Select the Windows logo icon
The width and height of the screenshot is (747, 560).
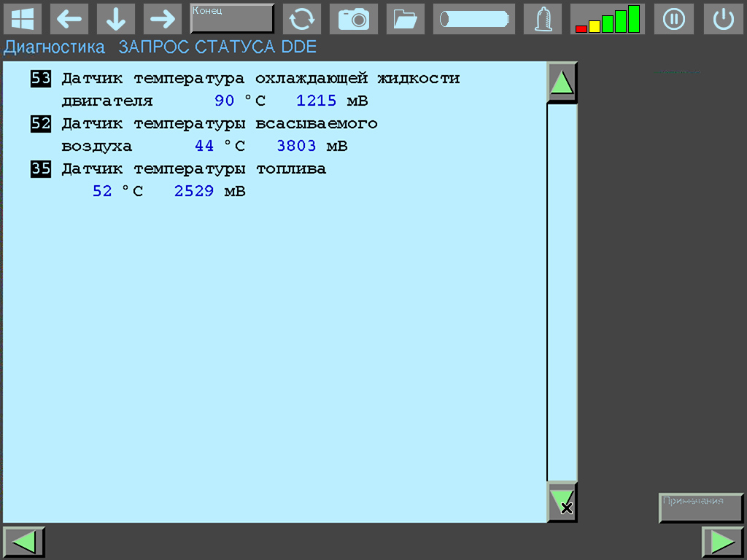(x=24, y=19)
